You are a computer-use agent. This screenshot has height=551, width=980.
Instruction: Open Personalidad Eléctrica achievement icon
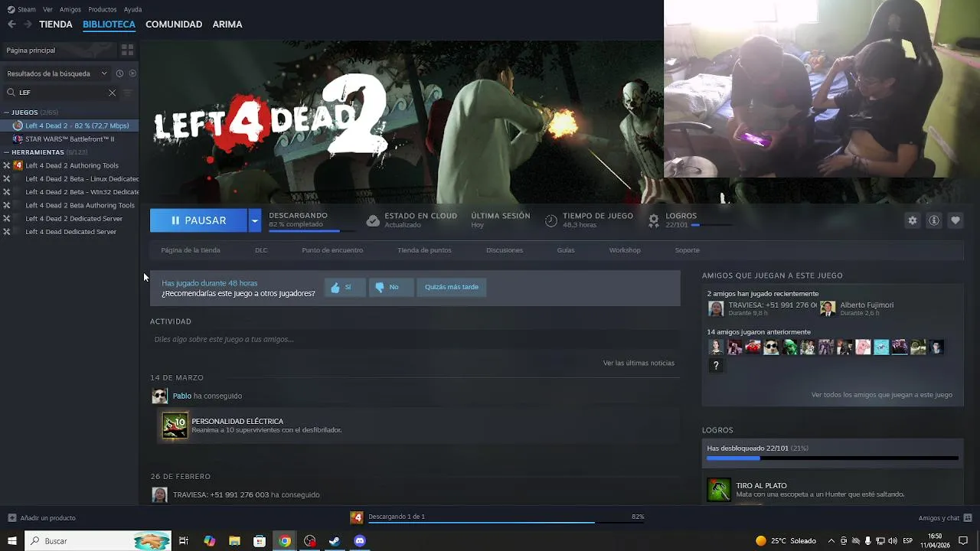coord(175,425)
